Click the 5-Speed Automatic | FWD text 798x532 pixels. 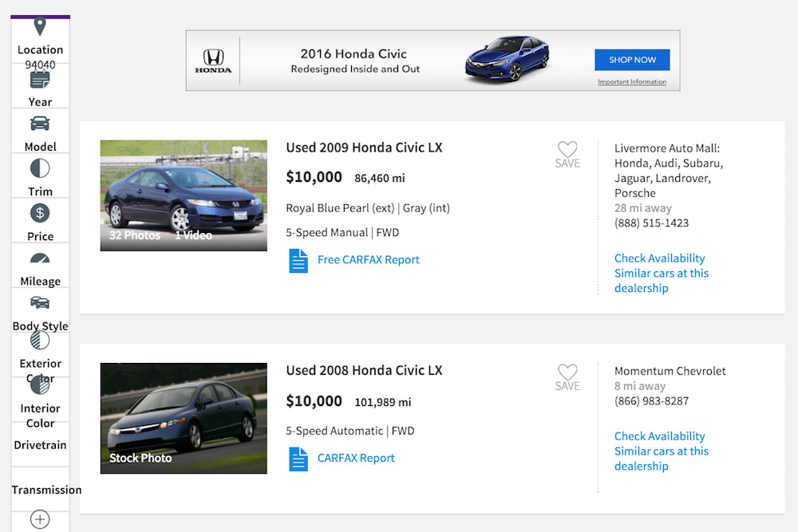tap(350, 432)
